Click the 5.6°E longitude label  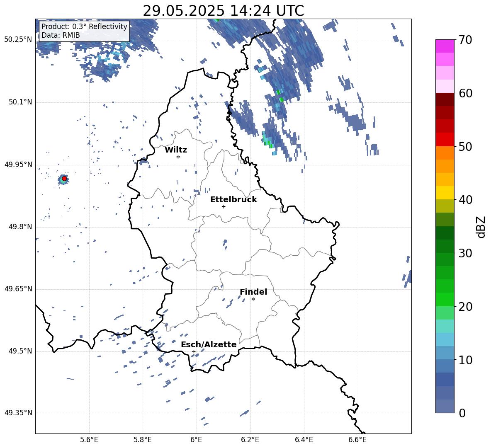coord(89,440)
